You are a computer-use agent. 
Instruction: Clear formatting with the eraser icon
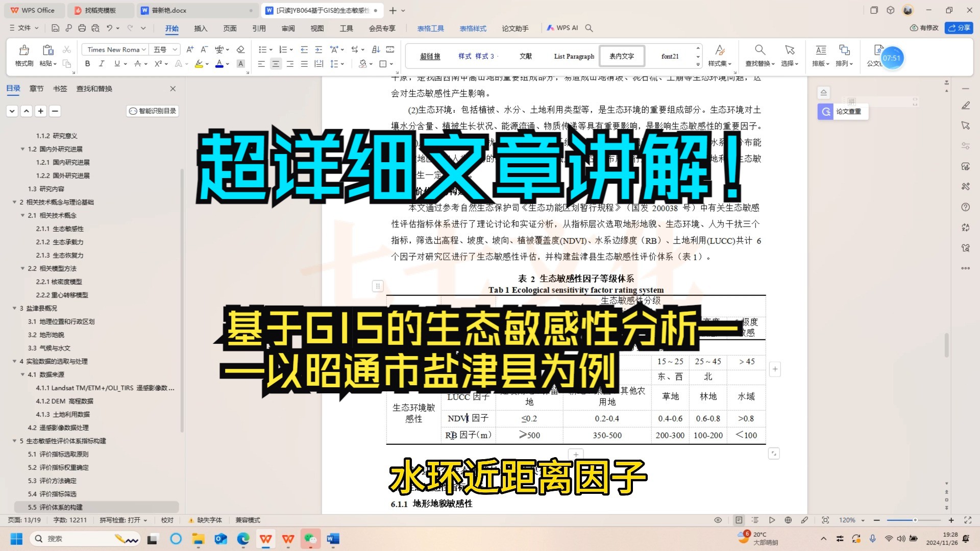(240, 49)
